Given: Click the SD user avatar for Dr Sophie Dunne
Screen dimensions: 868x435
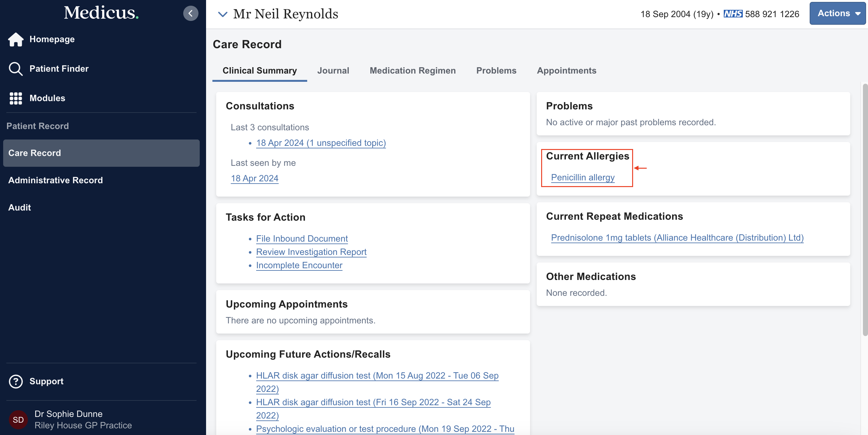Looking at the screenshot, I should tap(18, 419).
